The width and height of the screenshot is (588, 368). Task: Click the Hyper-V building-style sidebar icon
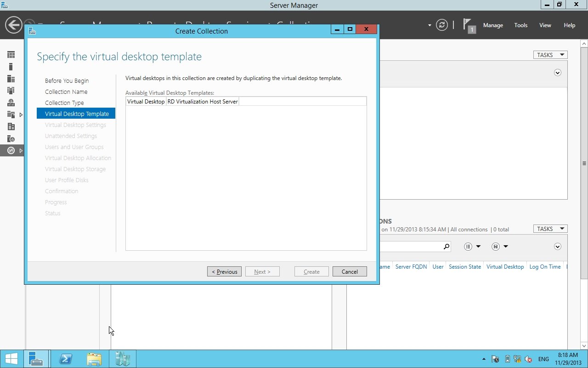(x=11, y=126)
